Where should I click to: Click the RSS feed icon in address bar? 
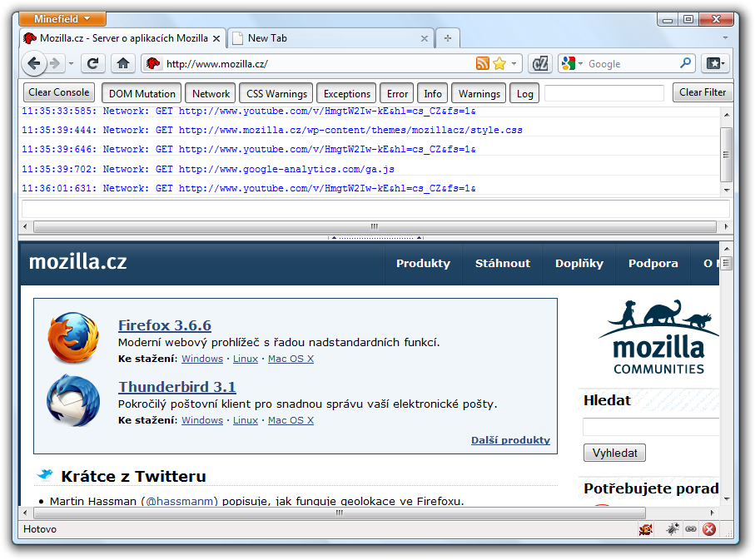[483, 63]
